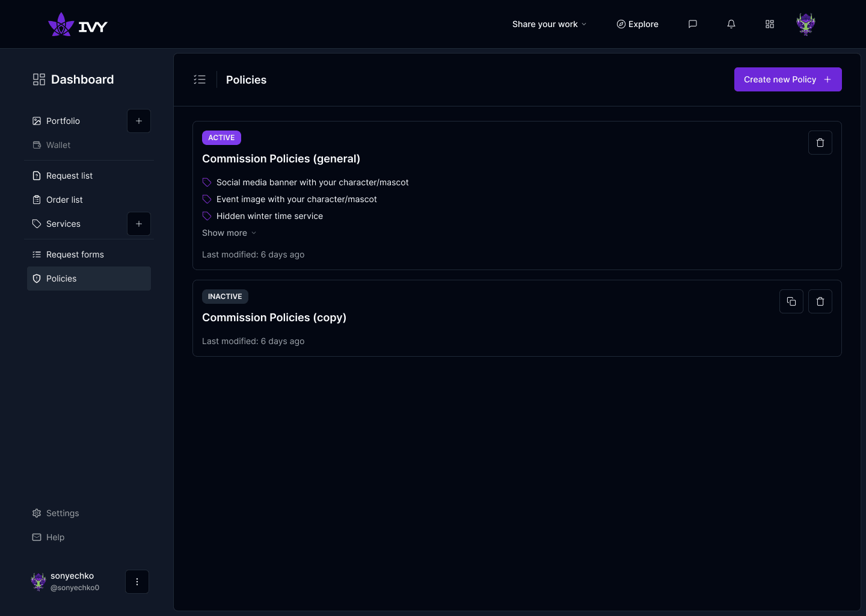The width and height of the screenshot is (866, 616).
Task: Open Commission Policies (general) title
Action: point(281,159)
